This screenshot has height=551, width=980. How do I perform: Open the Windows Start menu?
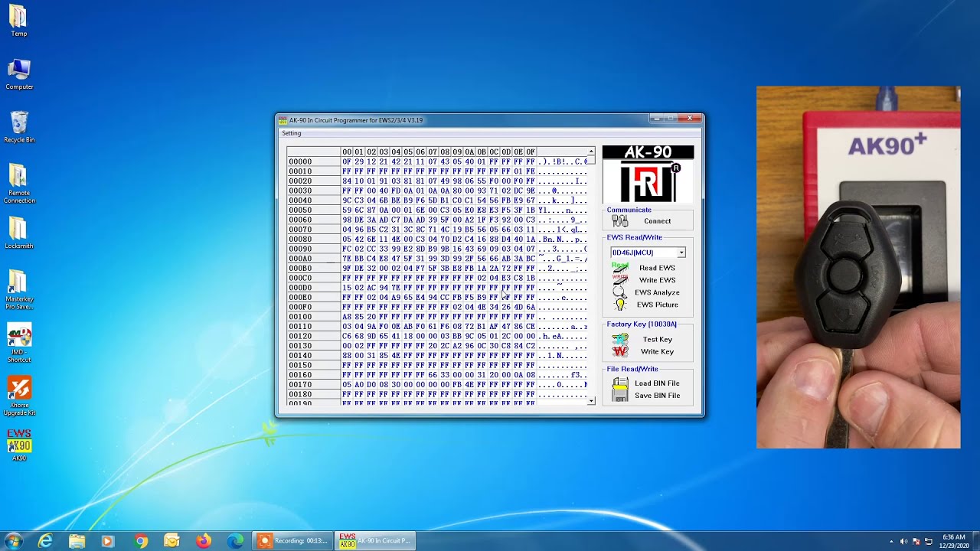coord(14,541)
